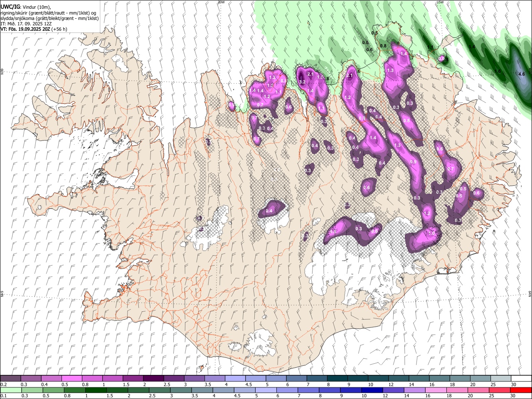The image size is (532, 399).
Task: Pick the snow legend swatch labeled 4.5
Action: pos(255,379)
